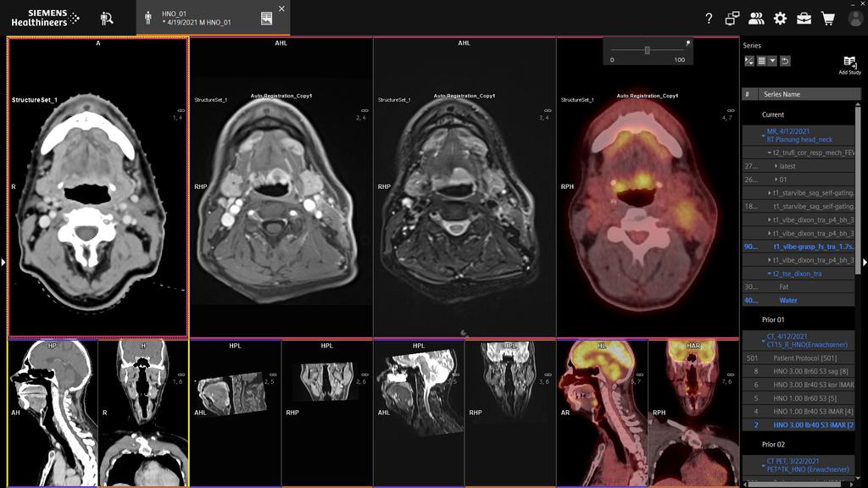Click the undo arrow in Series panel
868x488 pixels.
(785, 61)
